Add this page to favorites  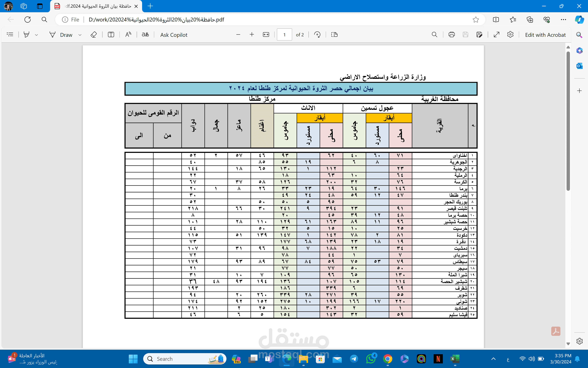pyautogui.click(x=476, y=19)
